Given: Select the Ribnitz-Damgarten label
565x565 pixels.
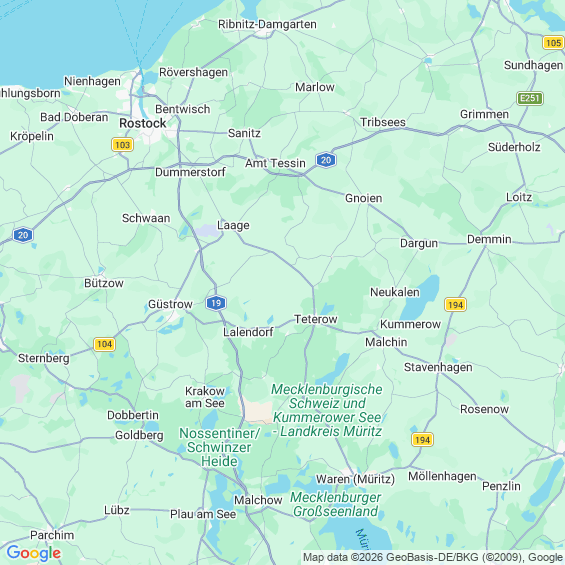Looking at the screenshot, I should [x=267, y=24].
